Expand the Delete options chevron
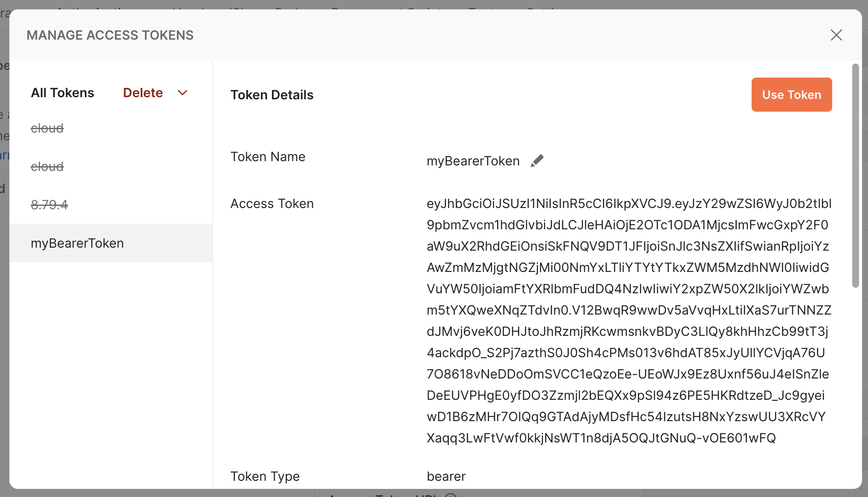The width and height of the screenshot is (868, 497). [x=182, y=93]
